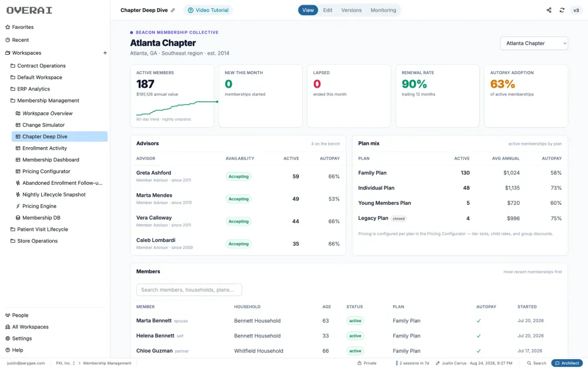
Task: Open Help in the sidebar
Action: click(x=14, y=350)
